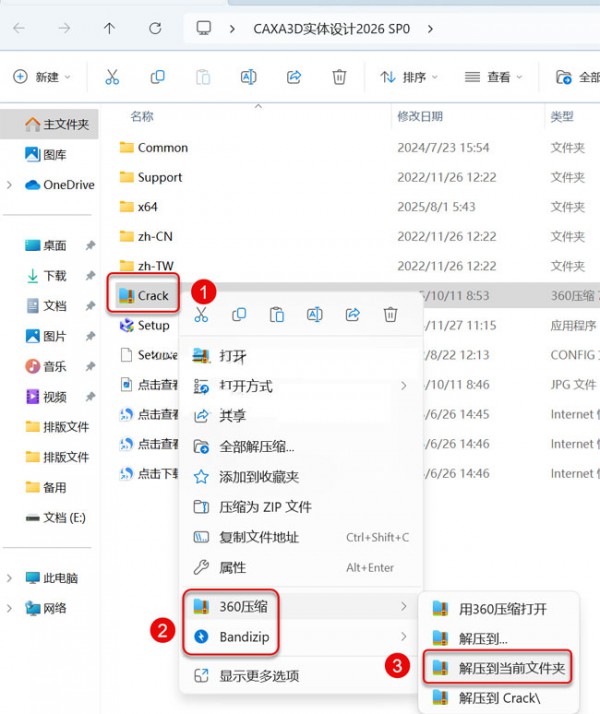Choose 全部解压缩... from context menu
Viewport: 600px width, 714px height.
(x=301, y=446)
